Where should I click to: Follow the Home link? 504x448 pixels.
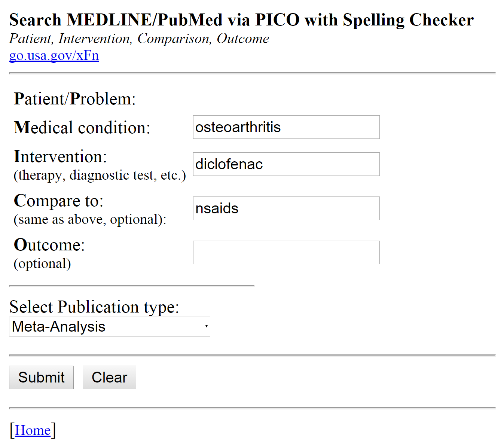tap(33, 430)
